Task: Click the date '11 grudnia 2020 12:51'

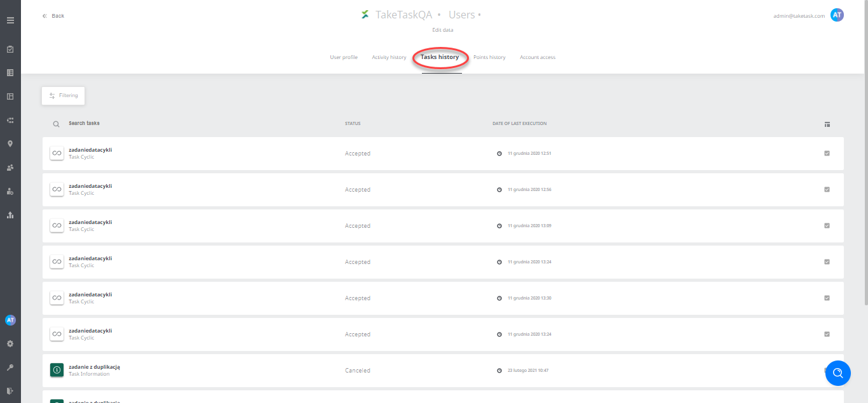Action: 529,154
